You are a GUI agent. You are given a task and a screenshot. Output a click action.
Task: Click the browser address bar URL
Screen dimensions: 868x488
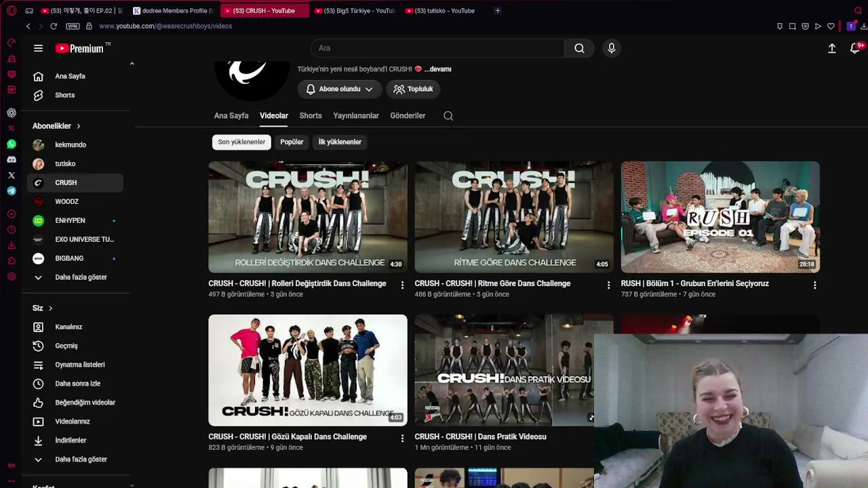click(165, 26)
